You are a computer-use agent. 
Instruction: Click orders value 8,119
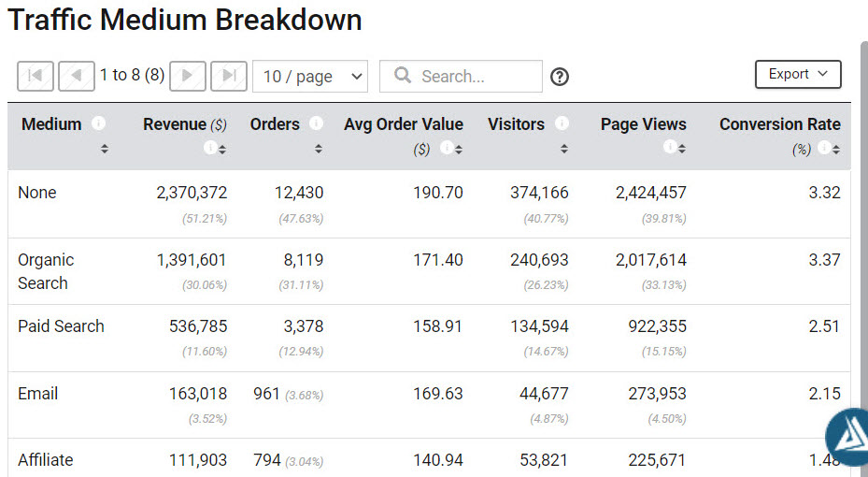pyautogui.click(x=304, y=259)
